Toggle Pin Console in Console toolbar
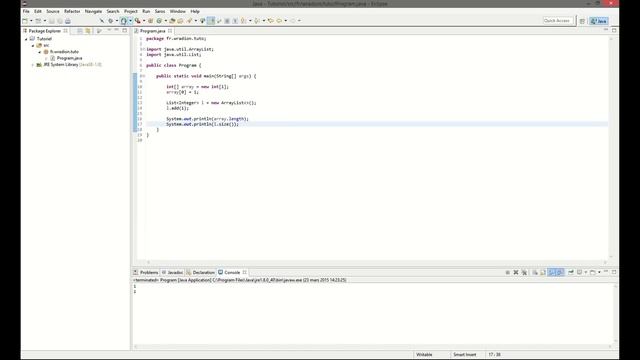 571,272
